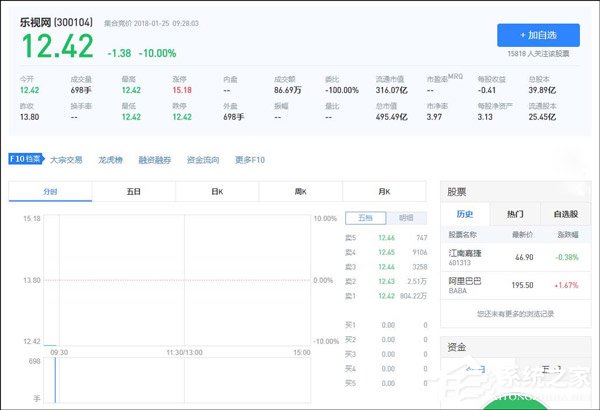The image size is (600, 410).
Task: Switch to the 五日 chart tab
Action: click(x=134, y=191)
